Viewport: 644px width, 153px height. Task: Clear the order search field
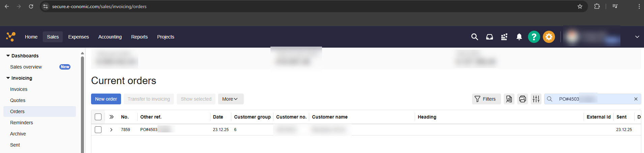pos(636,99)
